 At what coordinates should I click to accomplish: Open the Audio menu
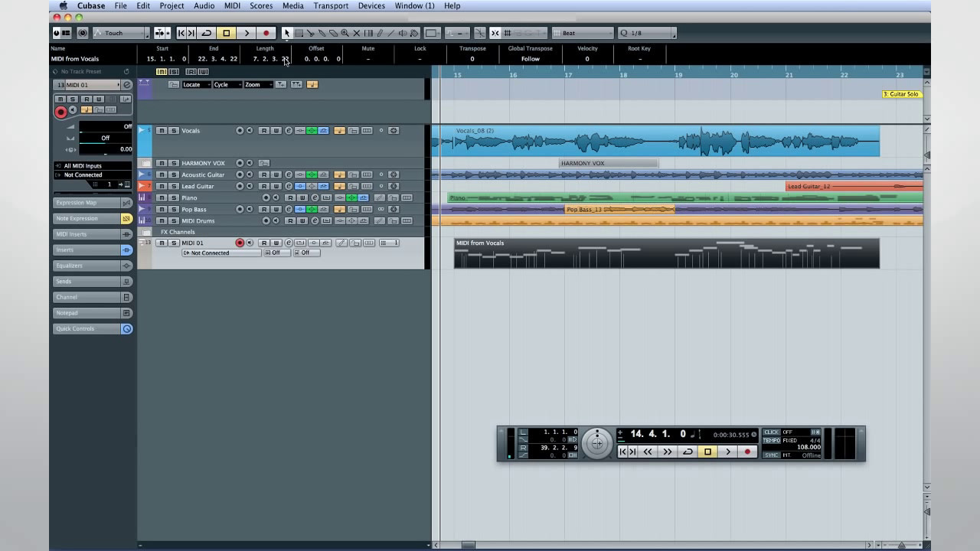tap(204, 5)
